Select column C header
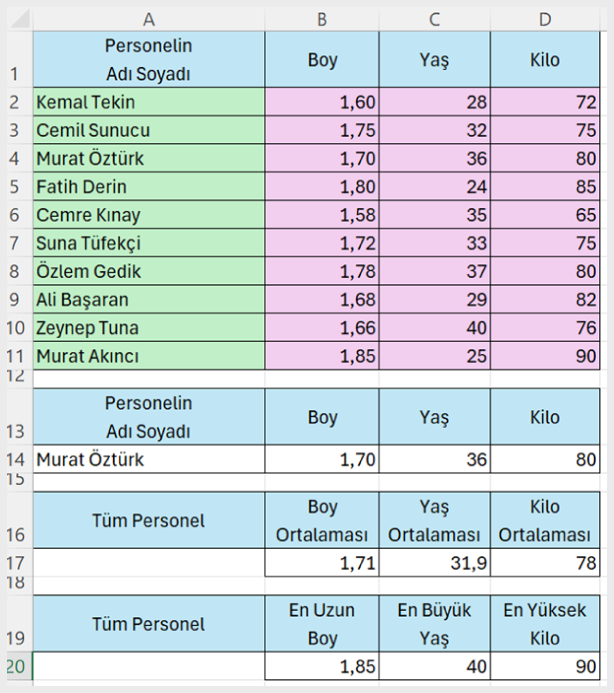Viewport: 614px width, 693px height. [x=435, y=19]
